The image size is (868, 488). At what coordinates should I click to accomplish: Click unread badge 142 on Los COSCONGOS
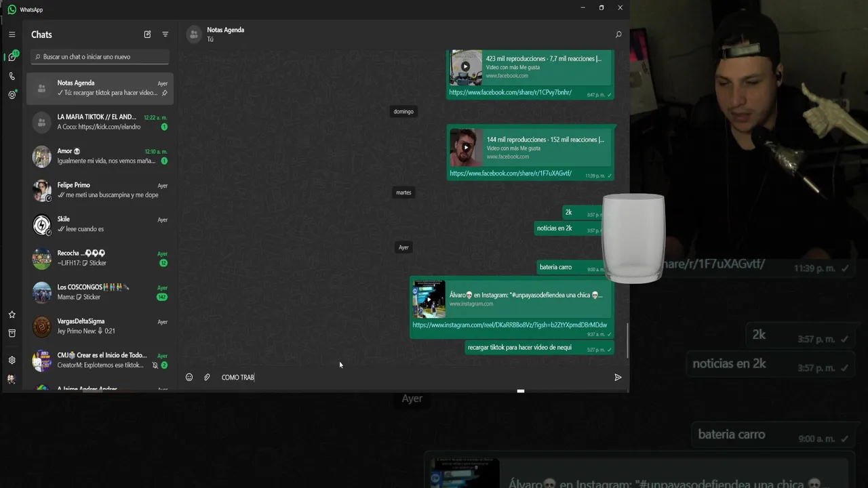[x=162, y=297]
